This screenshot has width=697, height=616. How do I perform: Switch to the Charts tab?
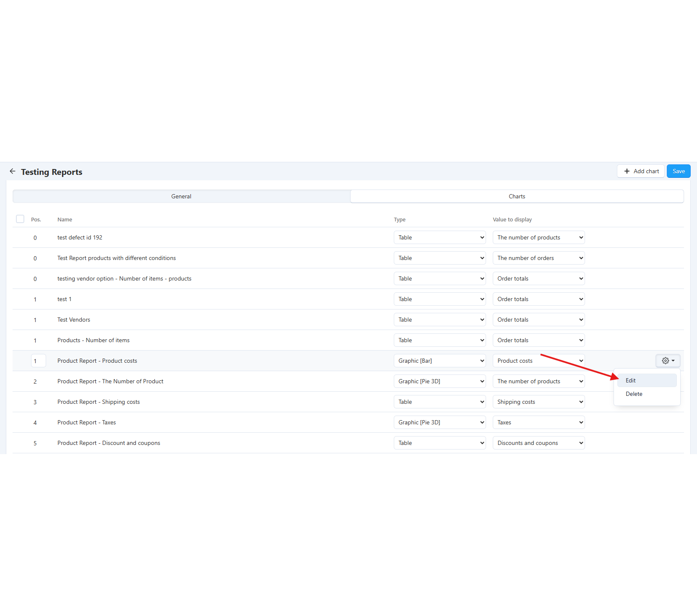(517, 196)
